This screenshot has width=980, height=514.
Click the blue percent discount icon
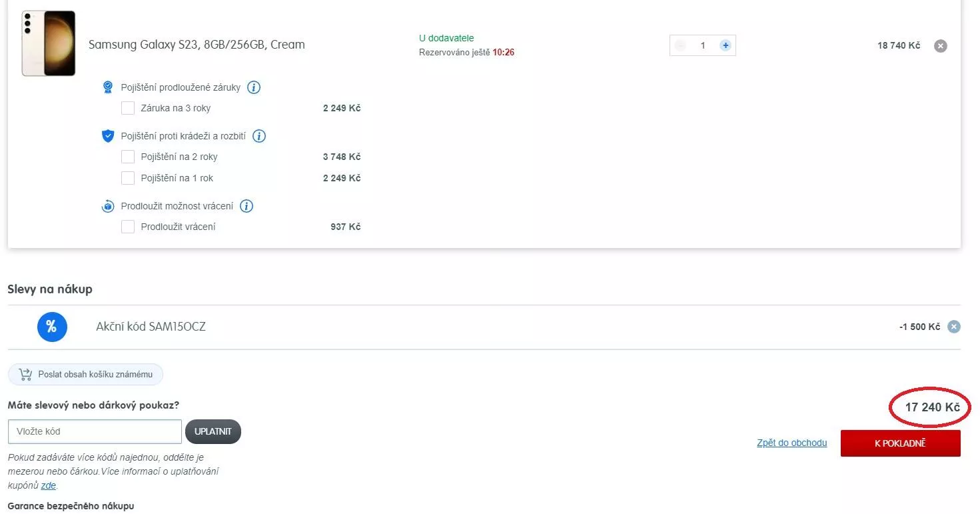coord(52,327)
